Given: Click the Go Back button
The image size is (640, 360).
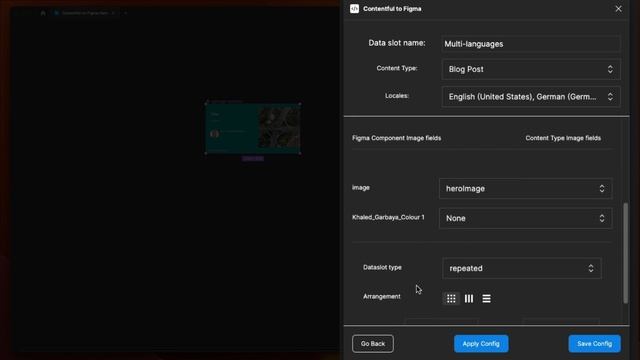Looking at the screenshot, I should (x=373, y=344).
